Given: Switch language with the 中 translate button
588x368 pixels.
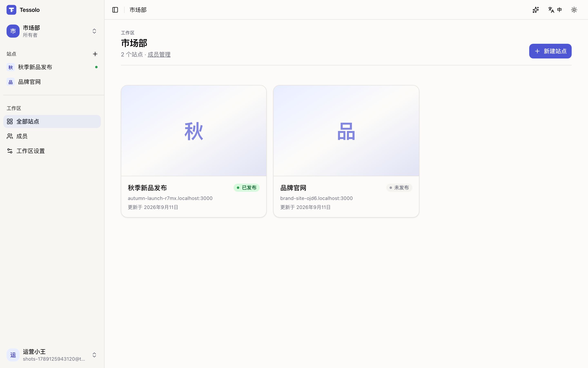Looking at the screenshot, I should tap(555, 10).
